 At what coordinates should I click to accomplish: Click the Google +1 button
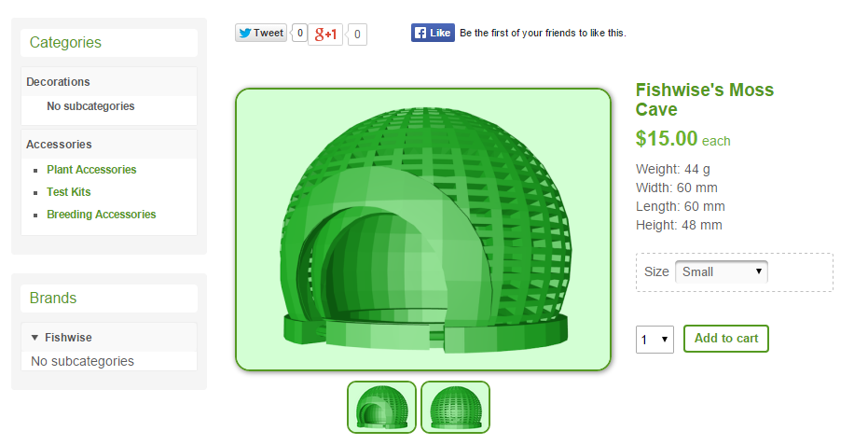point(325,35)
